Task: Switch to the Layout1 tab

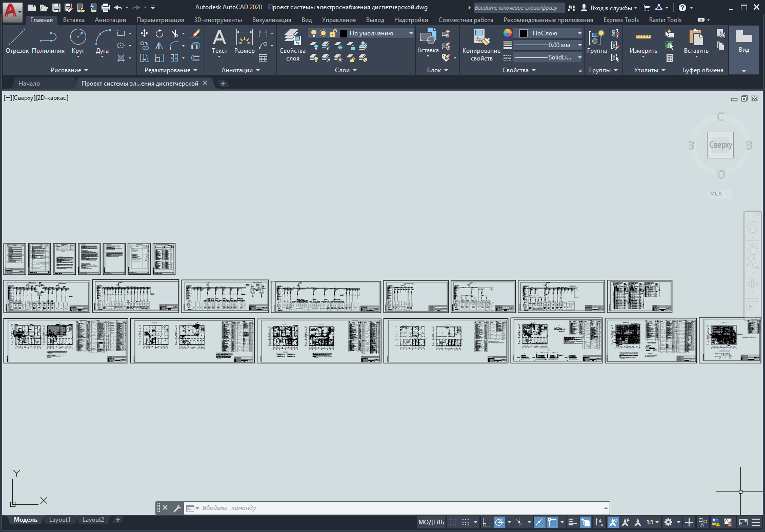Action: (x=59, y=520)
